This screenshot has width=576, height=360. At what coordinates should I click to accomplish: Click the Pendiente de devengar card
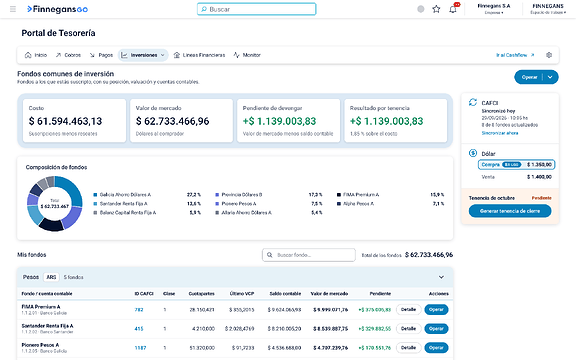288,120
